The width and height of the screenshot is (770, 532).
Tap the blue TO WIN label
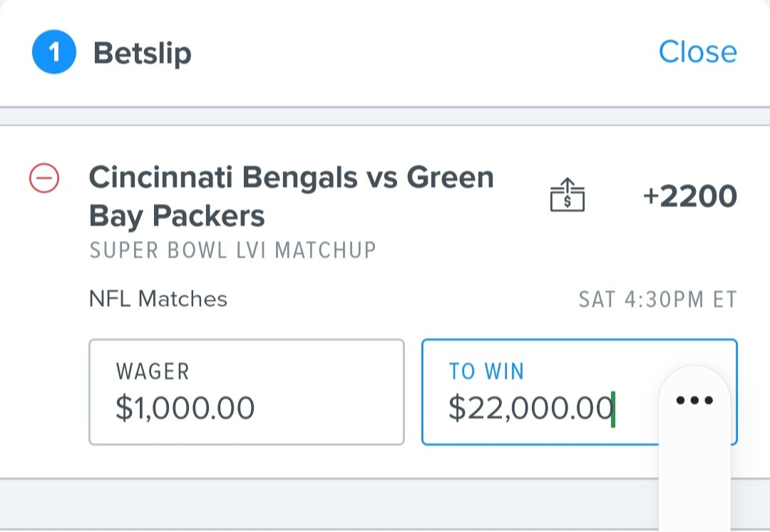click(x=487, y=372)
